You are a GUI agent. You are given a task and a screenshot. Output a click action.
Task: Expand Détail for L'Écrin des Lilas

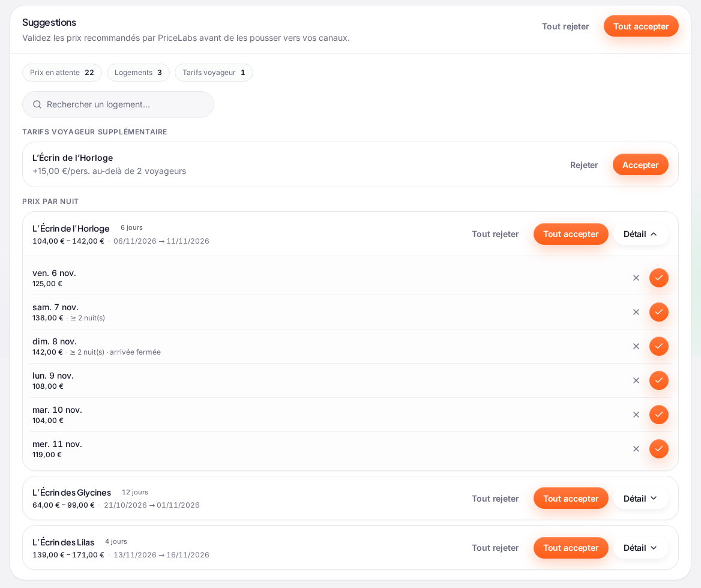point(640,548)
